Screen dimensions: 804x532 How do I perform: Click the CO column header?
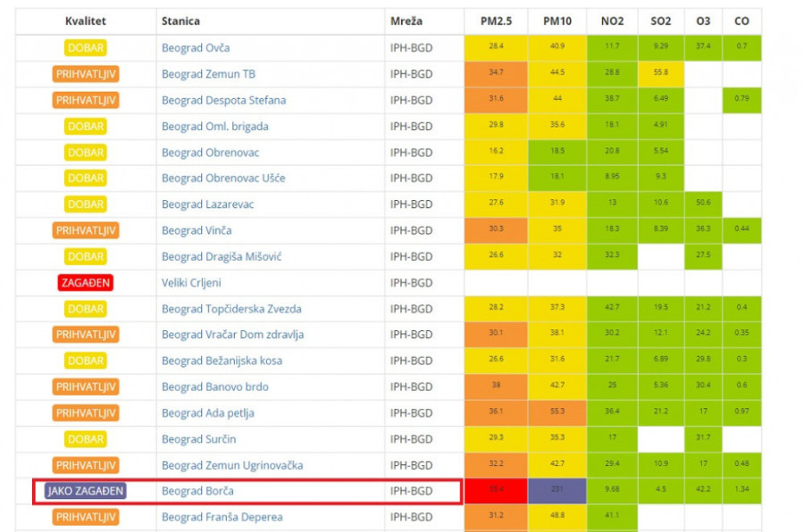tap(741, 21)
